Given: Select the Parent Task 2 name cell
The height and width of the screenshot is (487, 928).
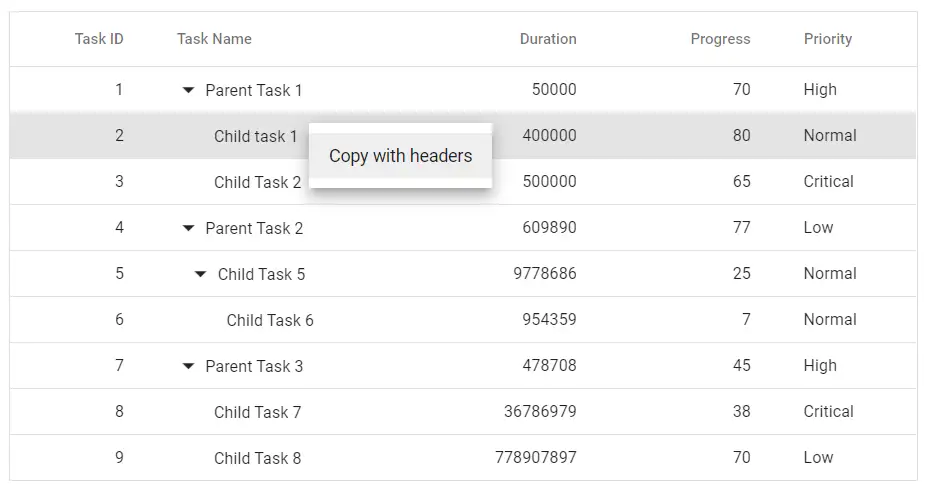Looking at the screenshot, I should tap(254, 228).
